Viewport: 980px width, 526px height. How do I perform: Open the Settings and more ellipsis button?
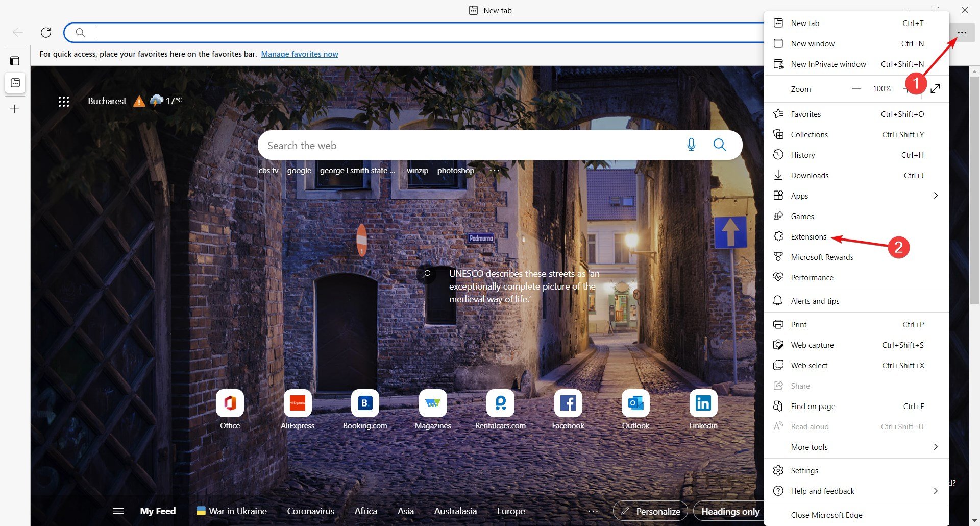[962, 33]
